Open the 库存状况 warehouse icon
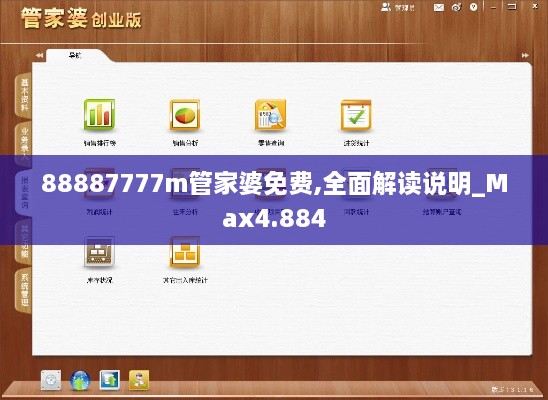This screenshot has height=400, width=548. coord(99,252)
